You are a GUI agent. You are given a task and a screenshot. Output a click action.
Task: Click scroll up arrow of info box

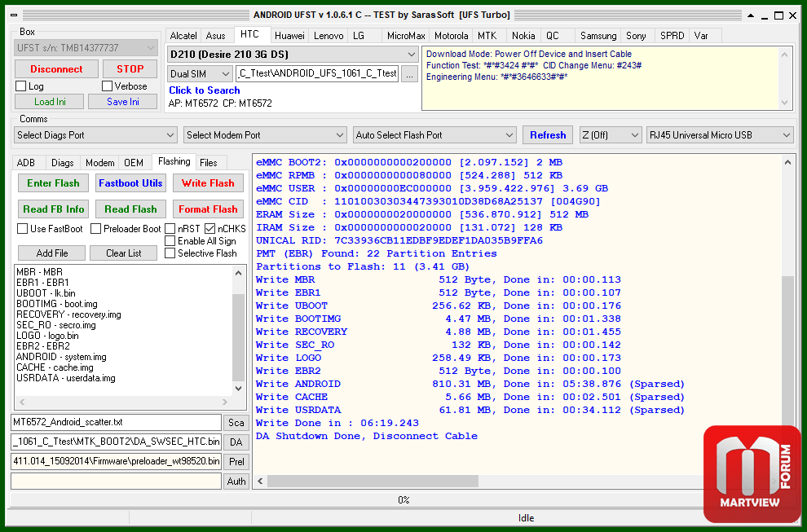(x=785, y=52)
